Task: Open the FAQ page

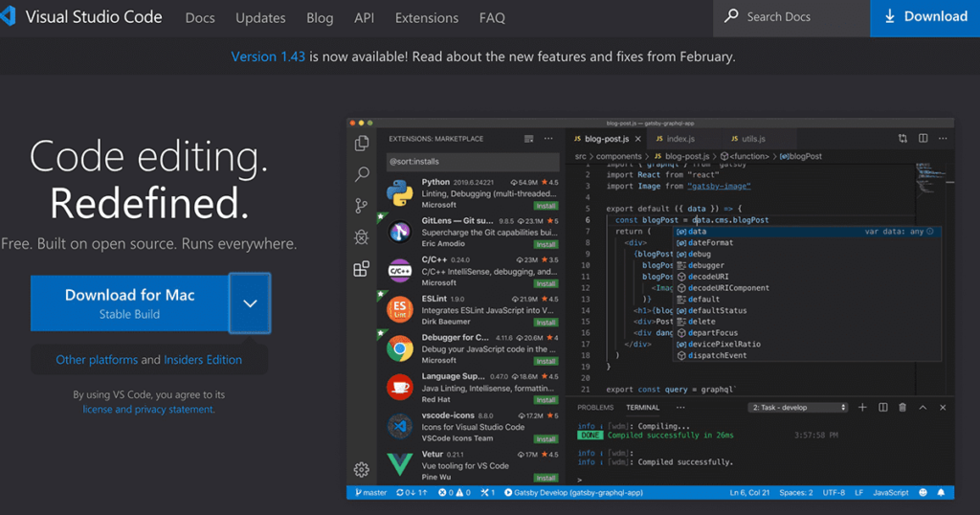Action: [492, 18]
